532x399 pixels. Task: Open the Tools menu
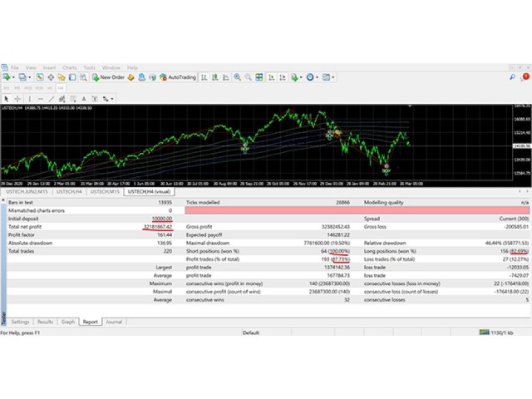[x=90, y=67]
